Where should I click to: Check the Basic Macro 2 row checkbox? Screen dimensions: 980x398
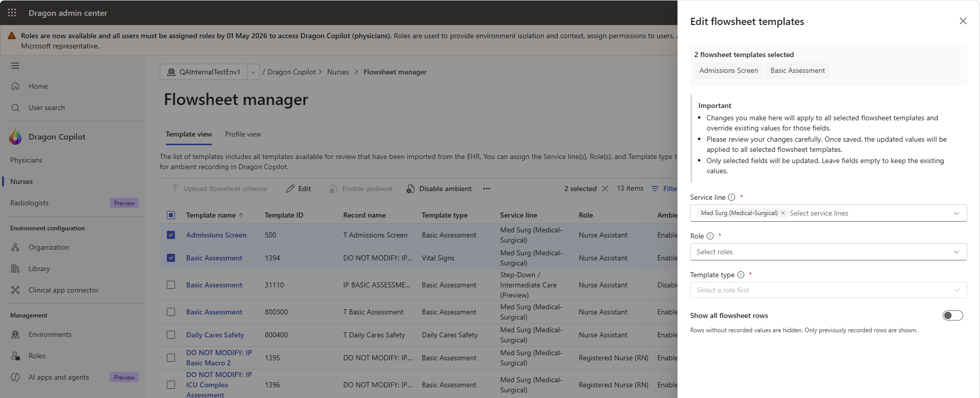(x=171, y=358)
